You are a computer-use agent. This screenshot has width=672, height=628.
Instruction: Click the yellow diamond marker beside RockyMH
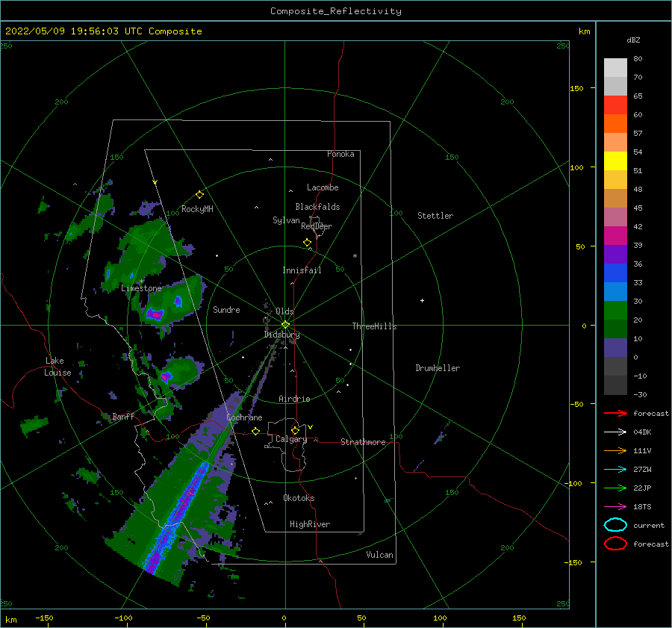tap(199, 195)
